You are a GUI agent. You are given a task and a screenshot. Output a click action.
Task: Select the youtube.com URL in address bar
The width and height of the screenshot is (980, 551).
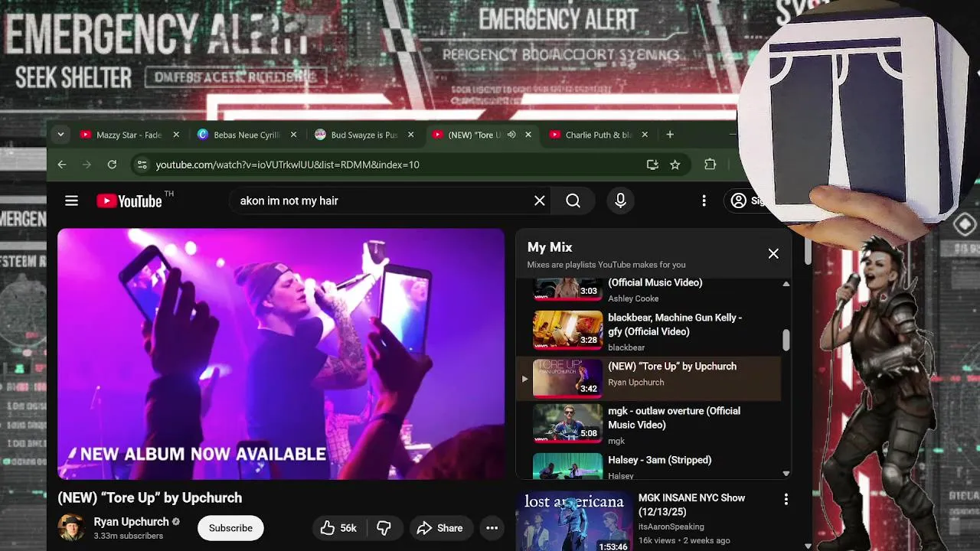point(287,165)
